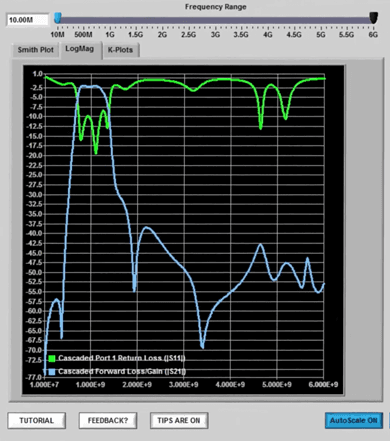The height and width of the screenshot is (441, 390).
Task: Select the LogMag tab
Action: (x=79, y=49)
